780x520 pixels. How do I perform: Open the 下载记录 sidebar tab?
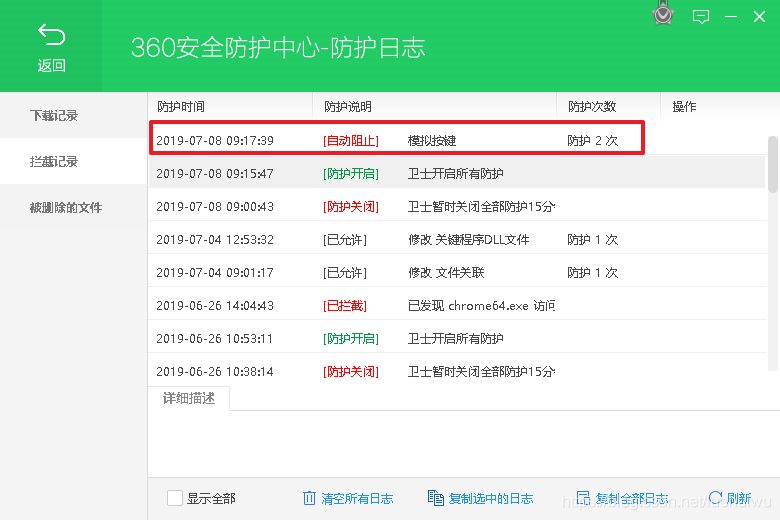click(74, 115)
